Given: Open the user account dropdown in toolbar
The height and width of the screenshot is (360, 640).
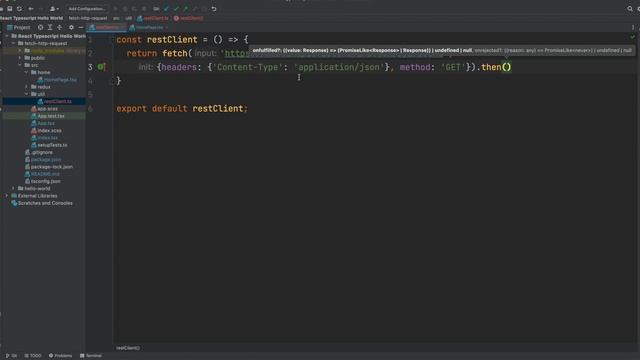Looking at the screenshot, I should 54,9.
